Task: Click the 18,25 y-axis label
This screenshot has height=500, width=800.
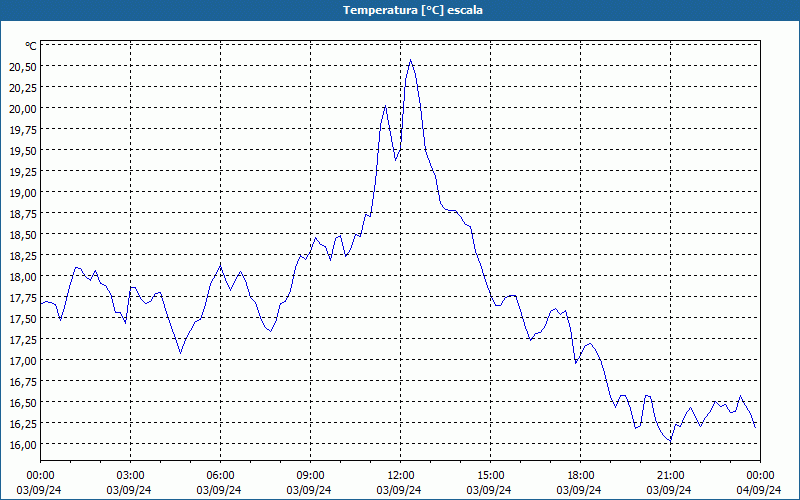Action: pyautogui.click(x=23, y=256)
